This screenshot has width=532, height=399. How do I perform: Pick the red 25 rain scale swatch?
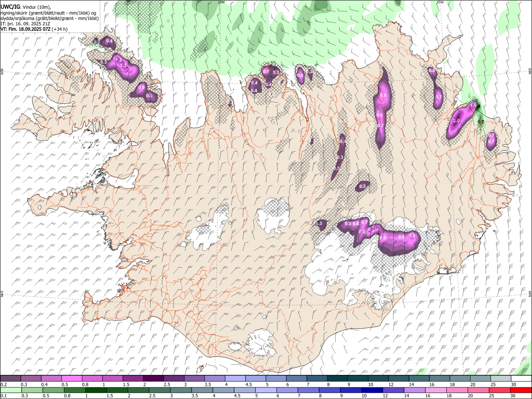click(x=500, y=390)
